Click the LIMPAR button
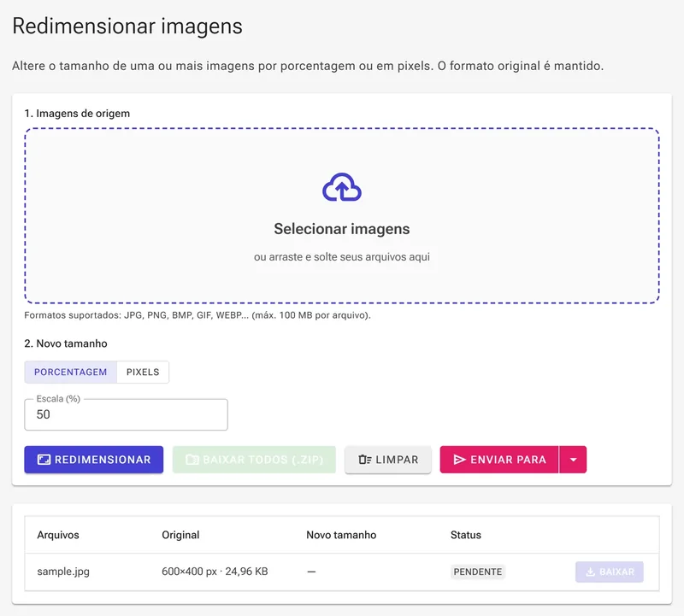Image resolution: width=684 pixels, height=616 pixels. click(x=388, y=460)
